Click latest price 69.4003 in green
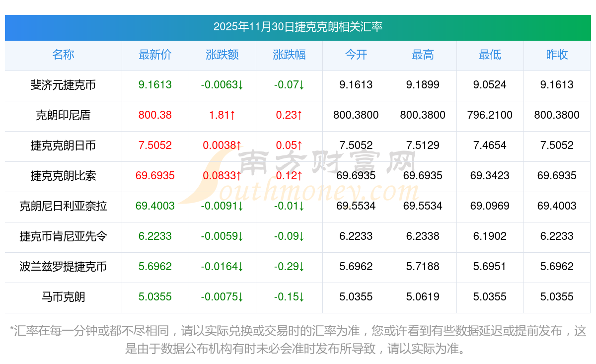This screenshot has width=596, height=364. pos(155,206)
